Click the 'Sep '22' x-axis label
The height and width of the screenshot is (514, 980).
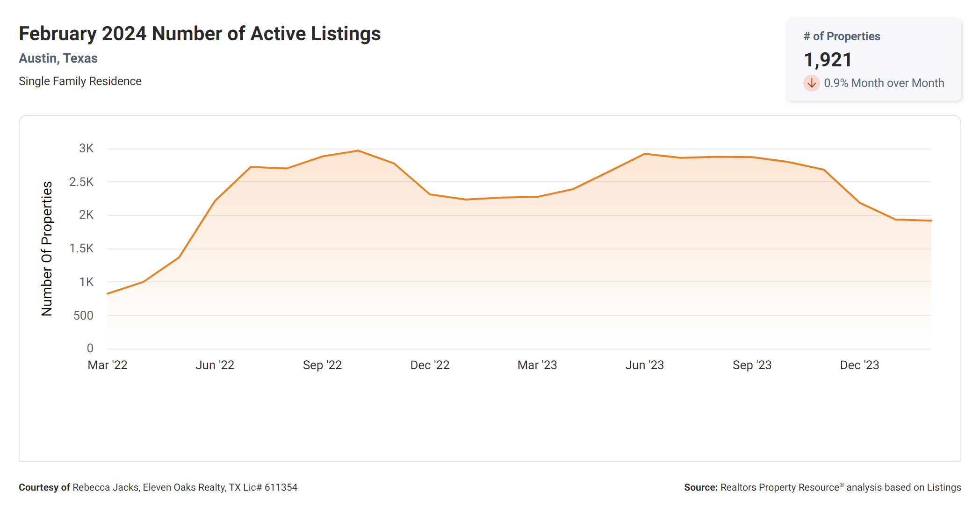(322, 365)
